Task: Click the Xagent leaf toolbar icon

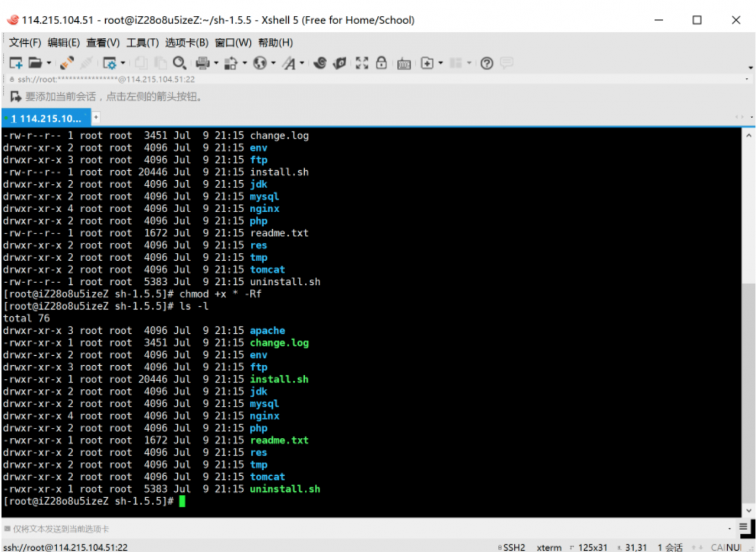Action: pos(340,63)
